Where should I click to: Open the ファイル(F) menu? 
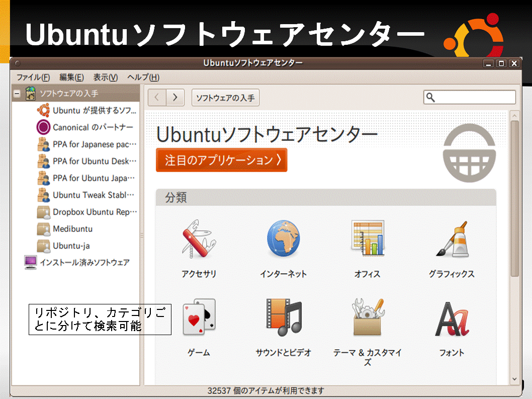(33, 77)
